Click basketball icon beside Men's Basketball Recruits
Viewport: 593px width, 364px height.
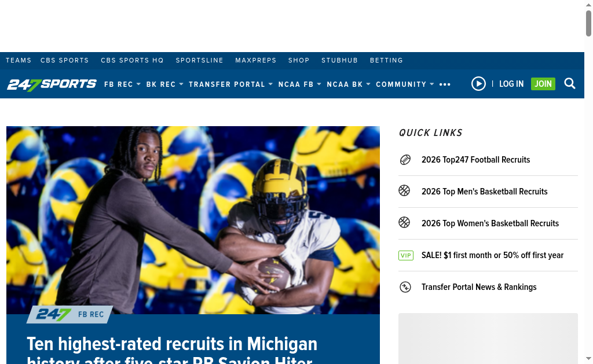pos(404,190)
